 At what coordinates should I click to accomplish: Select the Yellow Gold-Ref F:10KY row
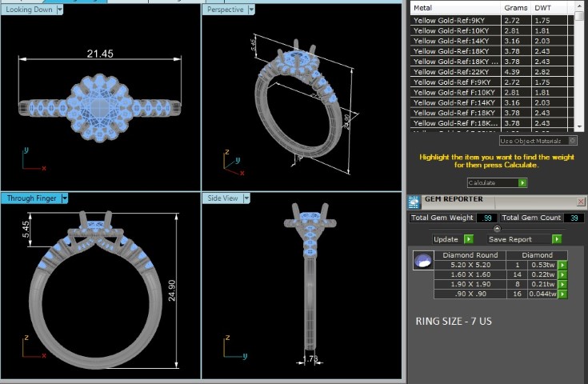click(x=492, y=92)
